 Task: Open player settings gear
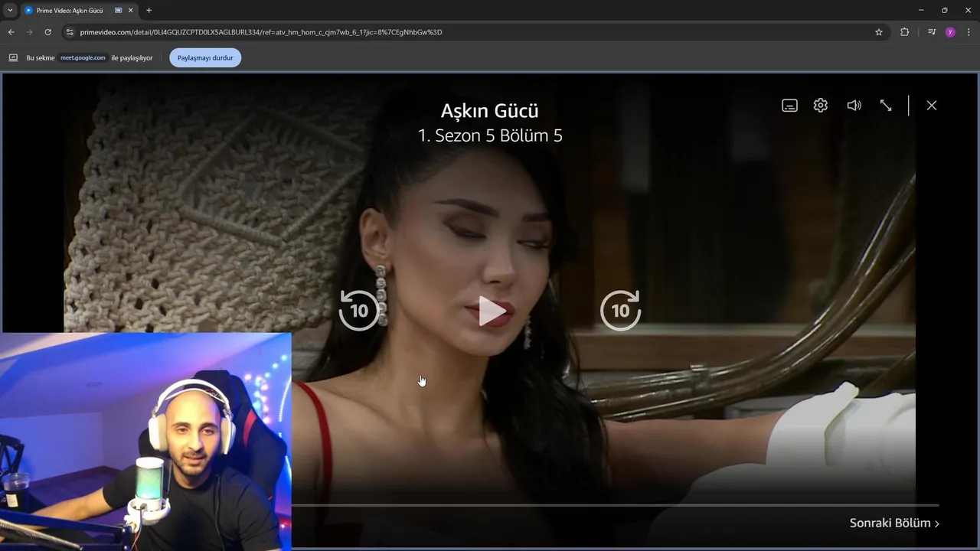(x=821, y=106)
